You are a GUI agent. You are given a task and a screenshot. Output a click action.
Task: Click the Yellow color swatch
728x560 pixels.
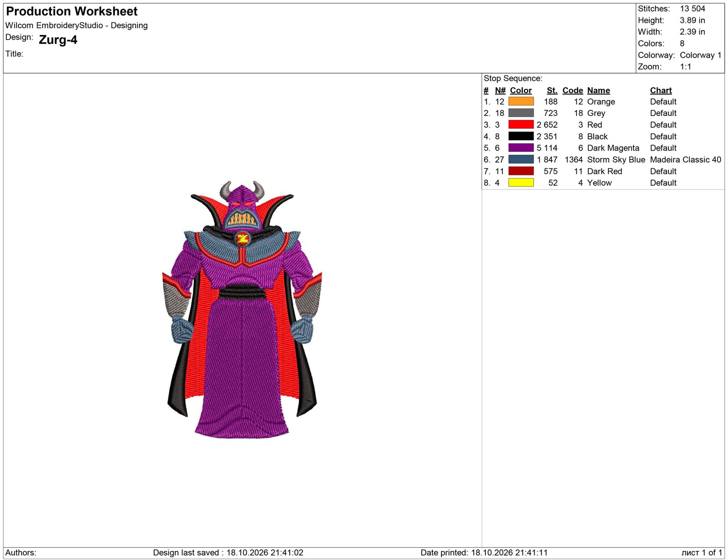coord(521,182)
